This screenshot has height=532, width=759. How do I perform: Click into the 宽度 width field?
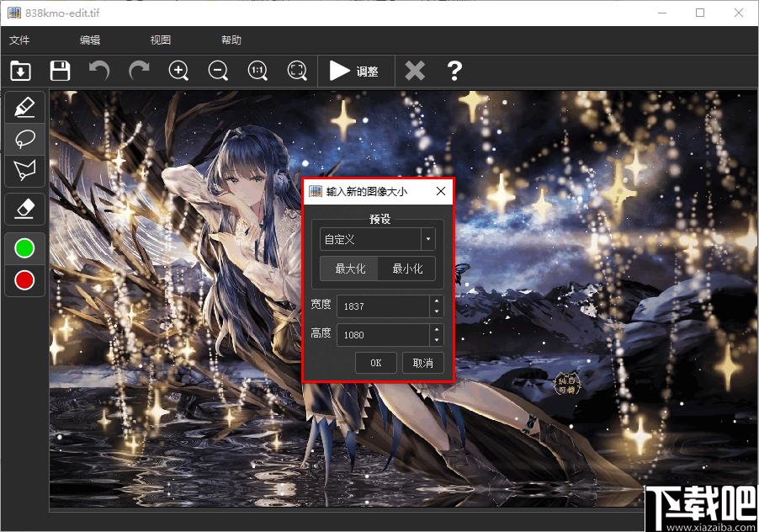383,306
